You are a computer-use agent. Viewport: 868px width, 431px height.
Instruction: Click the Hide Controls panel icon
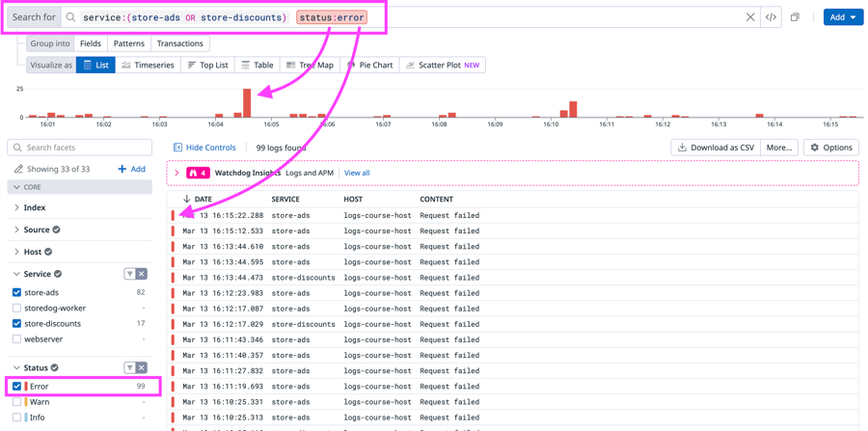pos(177,148)
